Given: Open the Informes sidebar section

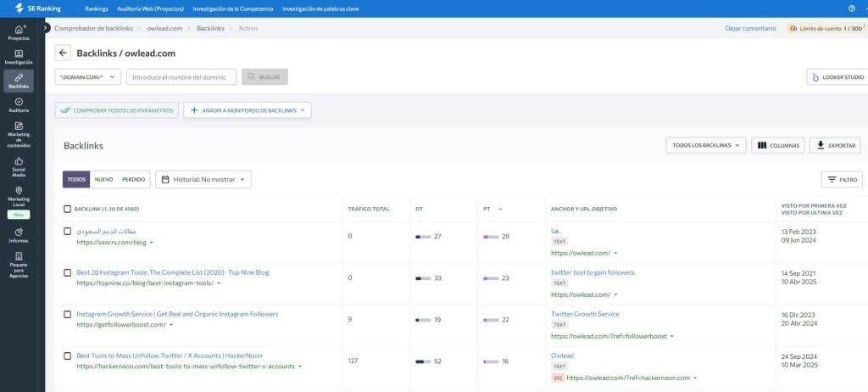Looking at the screenshot, I should coord(19,235).
